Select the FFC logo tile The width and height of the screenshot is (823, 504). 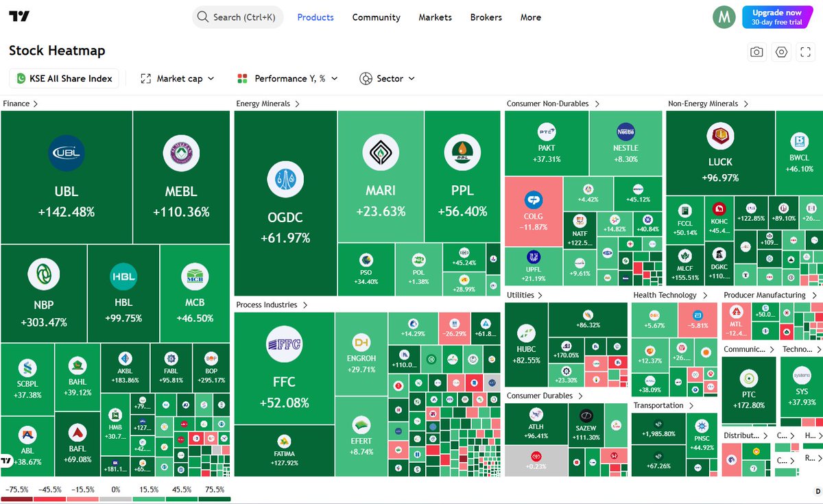coord(285,344)
